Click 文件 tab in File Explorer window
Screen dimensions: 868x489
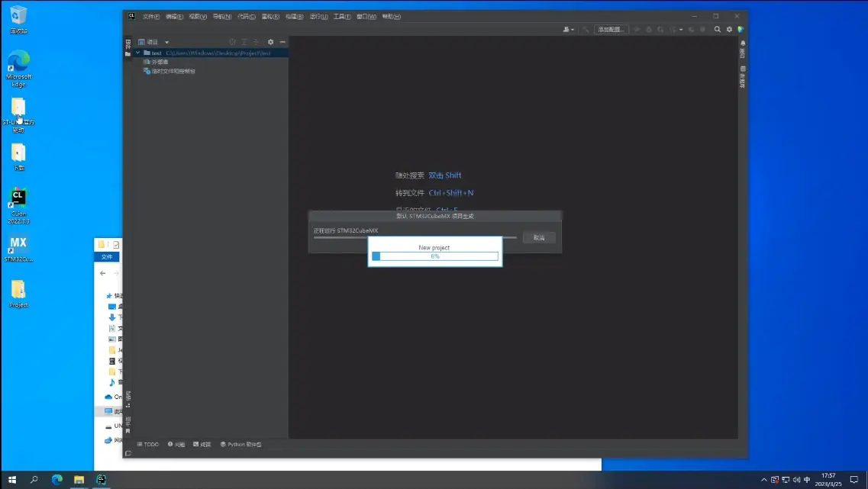(107, 256)
